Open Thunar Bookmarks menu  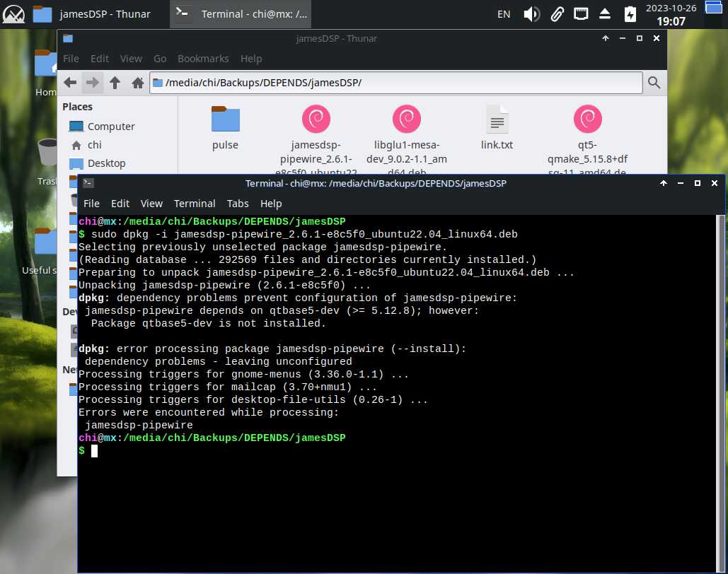coord(203,59)
